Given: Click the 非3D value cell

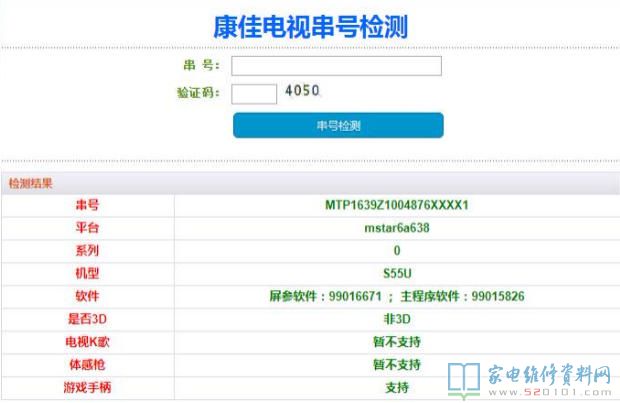Looking at the screenshot, I should click(x=397, y=319).
